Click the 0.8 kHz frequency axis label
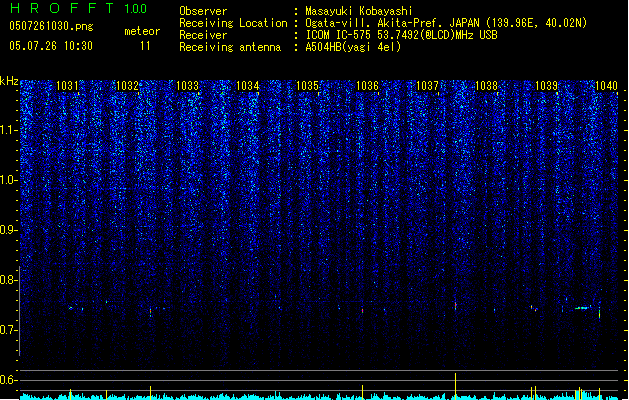 (x=9, y=280)
